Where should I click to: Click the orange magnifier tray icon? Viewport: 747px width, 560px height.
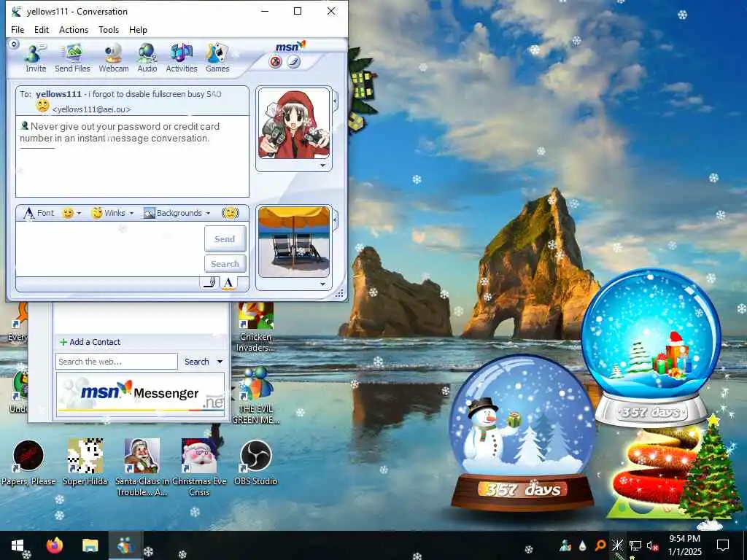pos(600,545)
